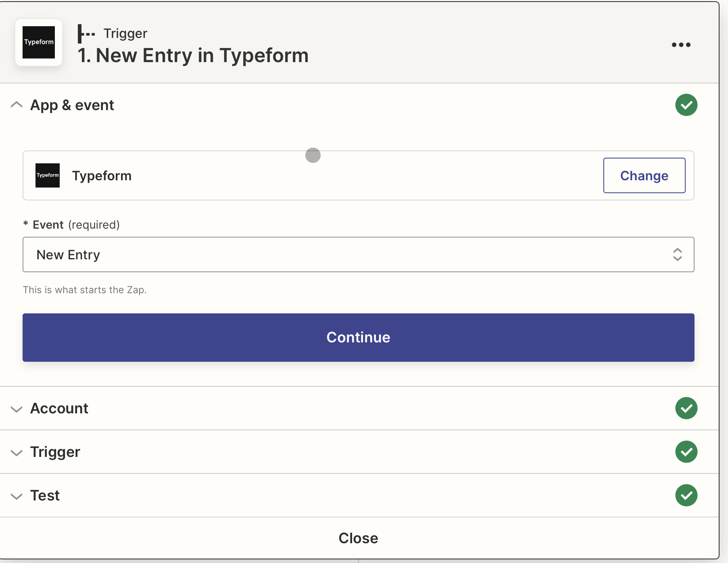Click the green checkmark for App & event
This screenshot has height=563, width=728.
click(x=686, y=105)
